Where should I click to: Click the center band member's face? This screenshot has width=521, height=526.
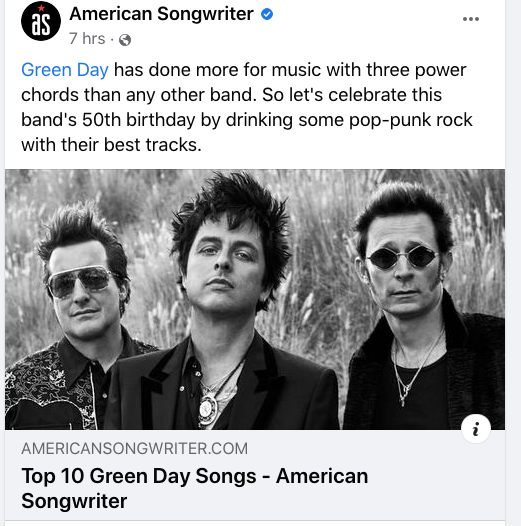coord(225,263)
